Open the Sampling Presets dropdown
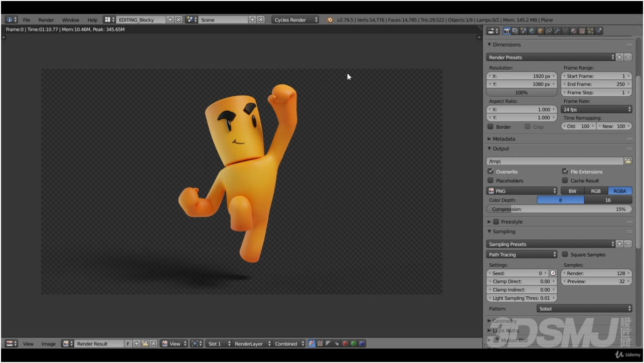The width and height of the screenshot is (644, 363). (550, 244)
